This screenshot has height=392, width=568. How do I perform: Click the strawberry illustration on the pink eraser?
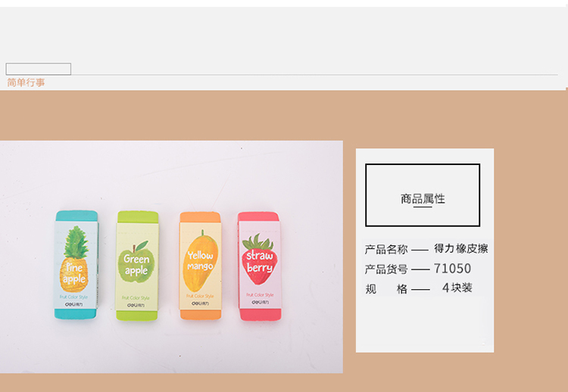coord(259,259)
